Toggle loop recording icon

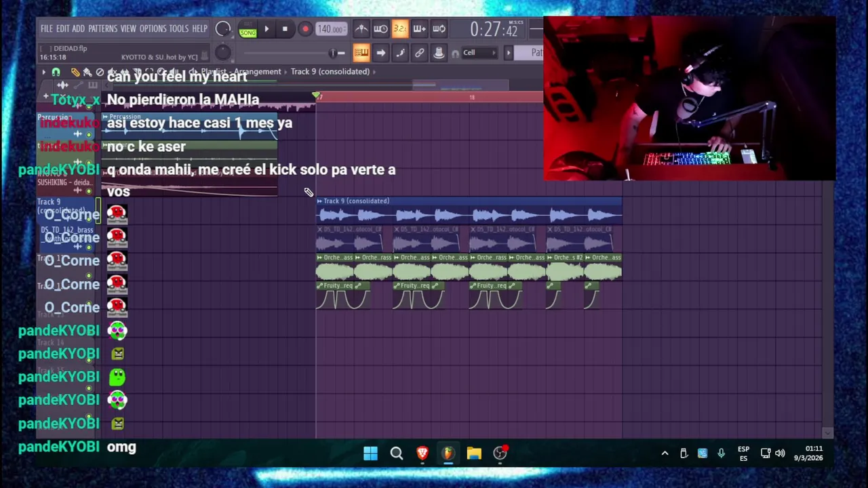[439, 28]
